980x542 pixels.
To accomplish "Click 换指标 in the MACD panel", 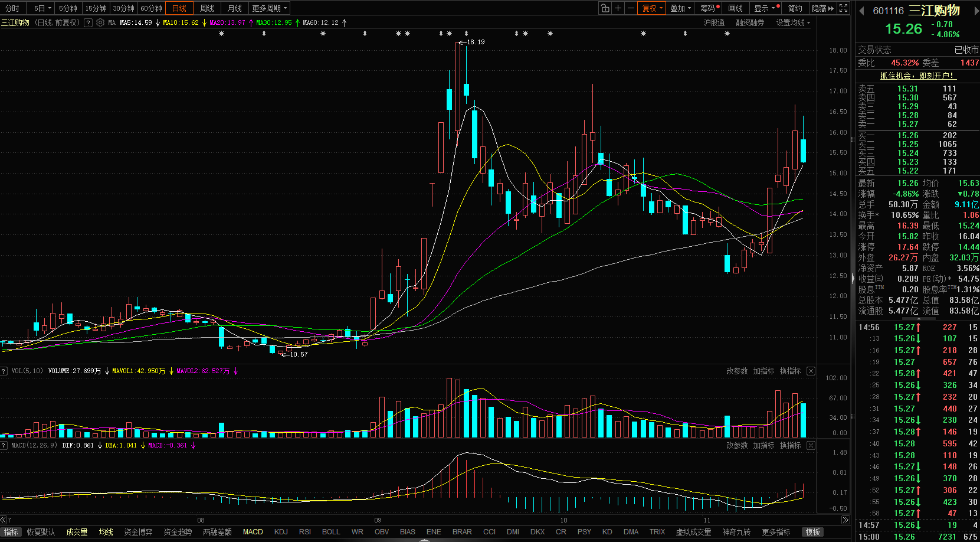I will [790, 445].
